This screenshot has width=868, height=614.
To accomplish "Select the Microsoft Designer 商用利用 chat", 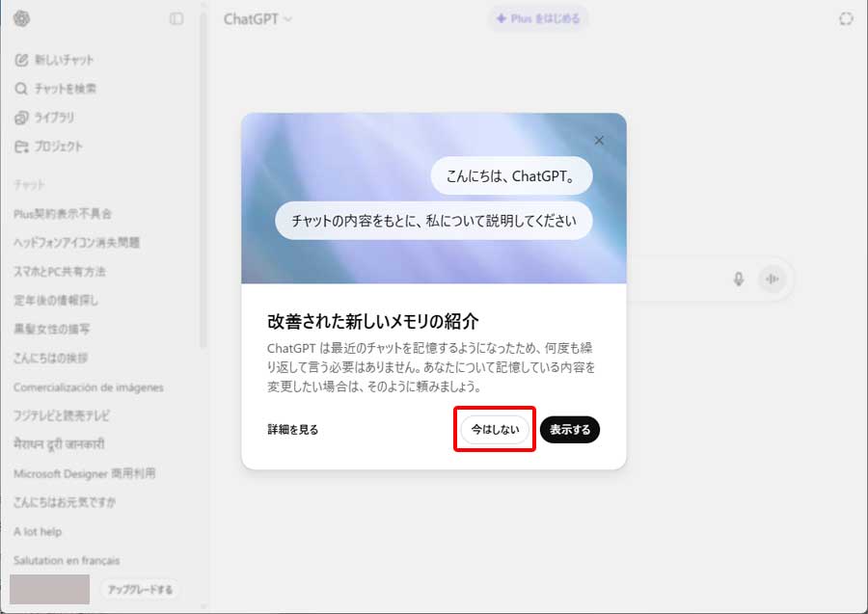I will click(85, 474).
